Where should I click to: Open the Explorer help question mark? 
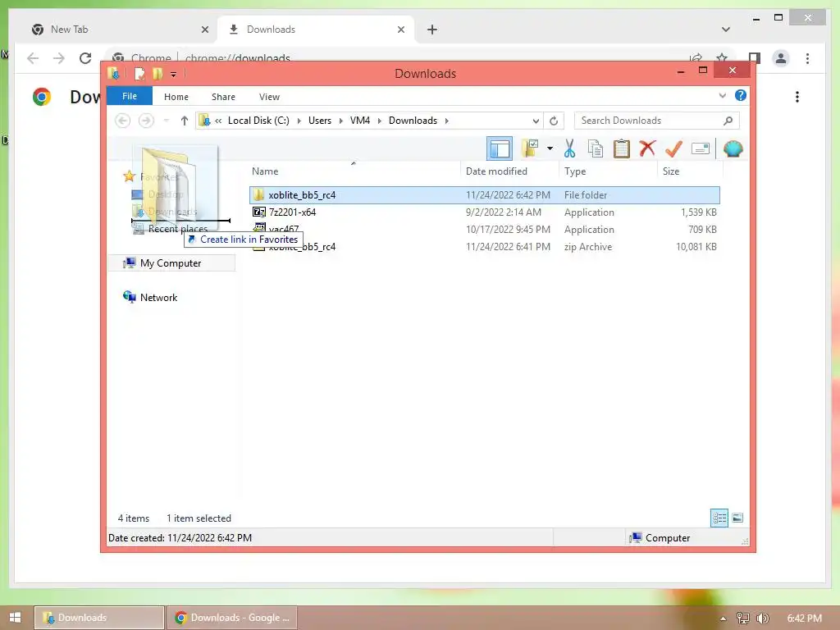741,95
